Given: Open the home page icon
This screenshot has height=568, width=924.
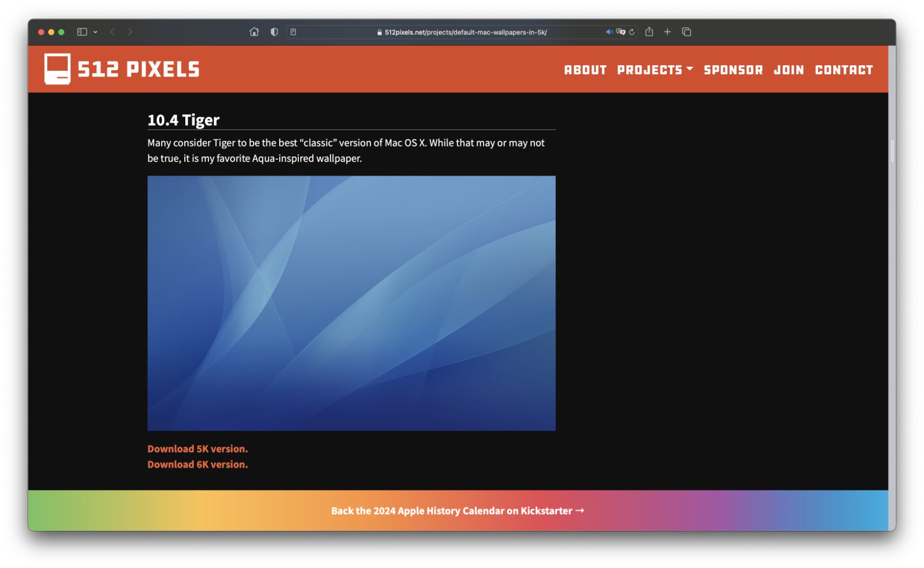Looking at the screenshot, I should point(254,32).
